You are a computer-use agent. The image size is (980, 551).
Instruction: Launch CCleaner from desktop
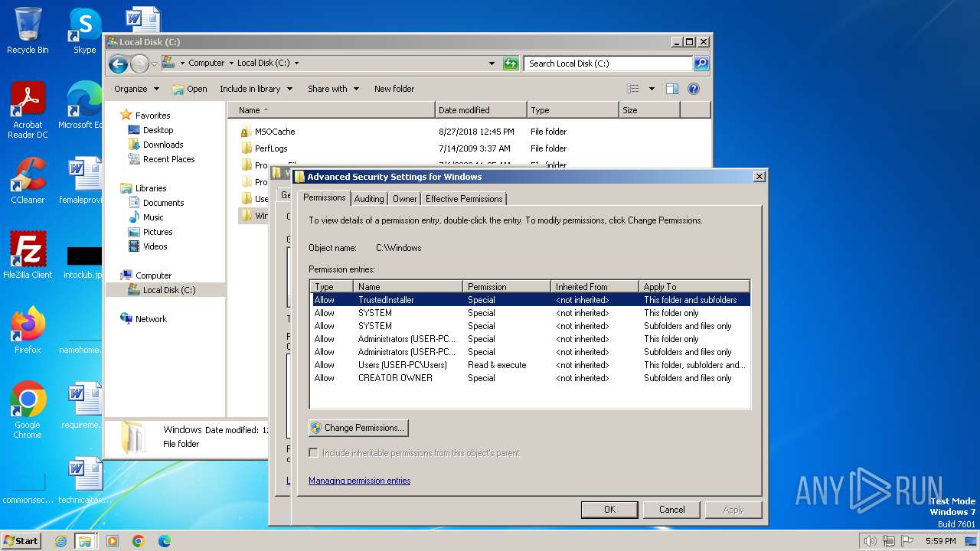point(28,181)
